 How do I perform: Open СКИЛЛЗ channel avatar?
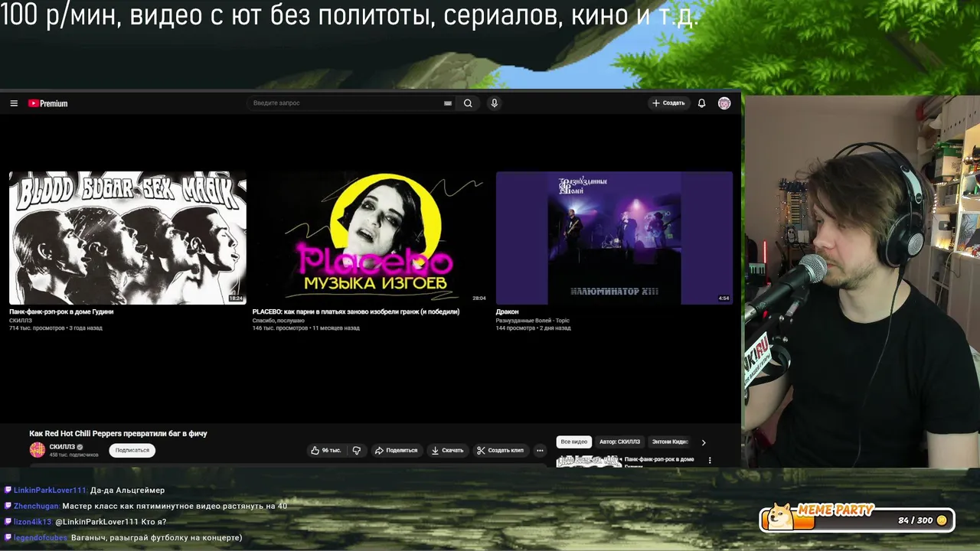pyautogui.click(x=37, y=450)
